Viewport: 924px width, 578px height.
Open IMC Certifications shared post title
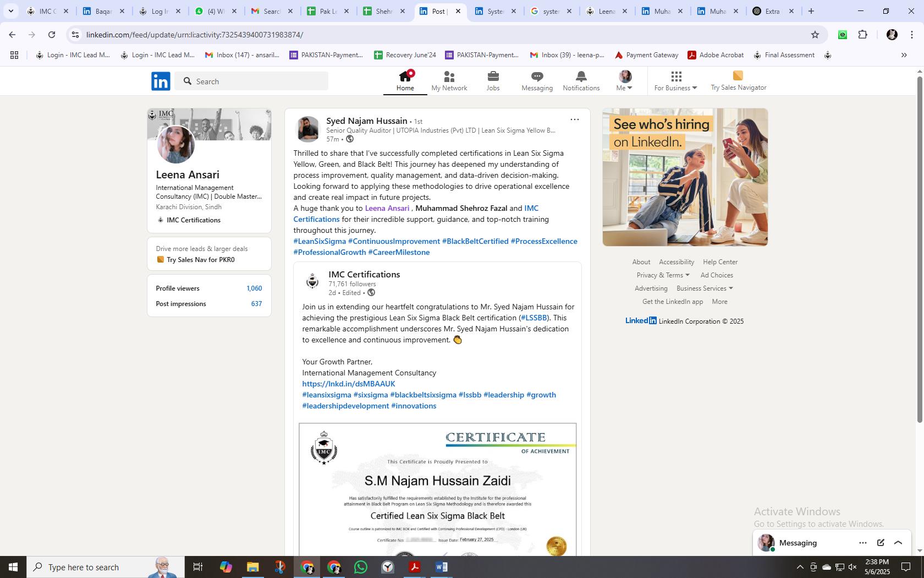coord(364,274)
